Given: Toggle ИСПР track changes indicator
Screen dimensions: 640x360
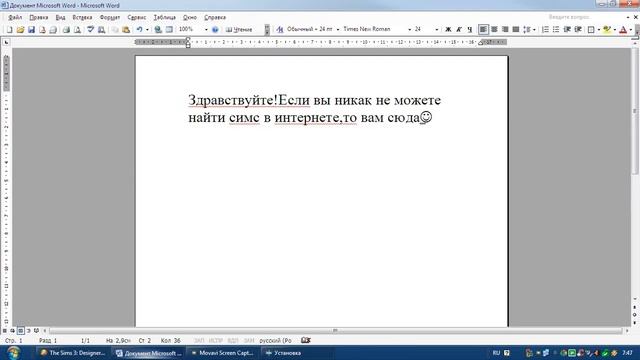Looking at the screenshot, I should tap(216, 340).
